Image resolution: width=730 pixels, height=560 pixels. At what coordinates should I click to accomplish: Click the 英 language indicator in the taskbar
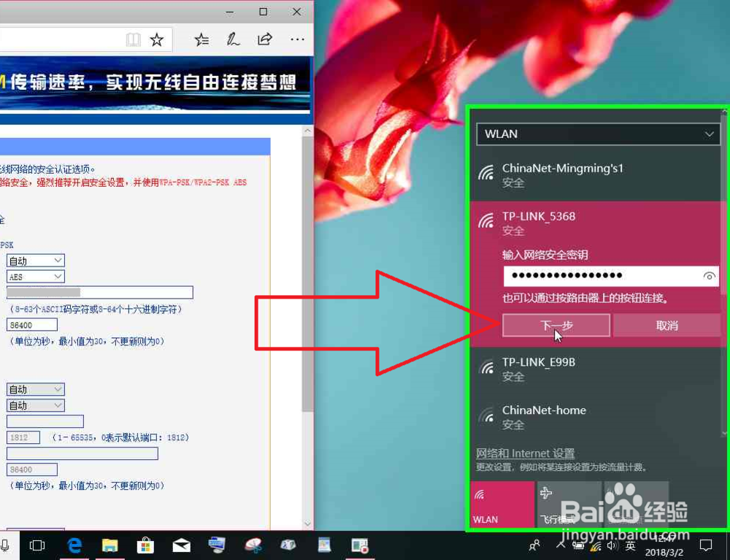629,545
